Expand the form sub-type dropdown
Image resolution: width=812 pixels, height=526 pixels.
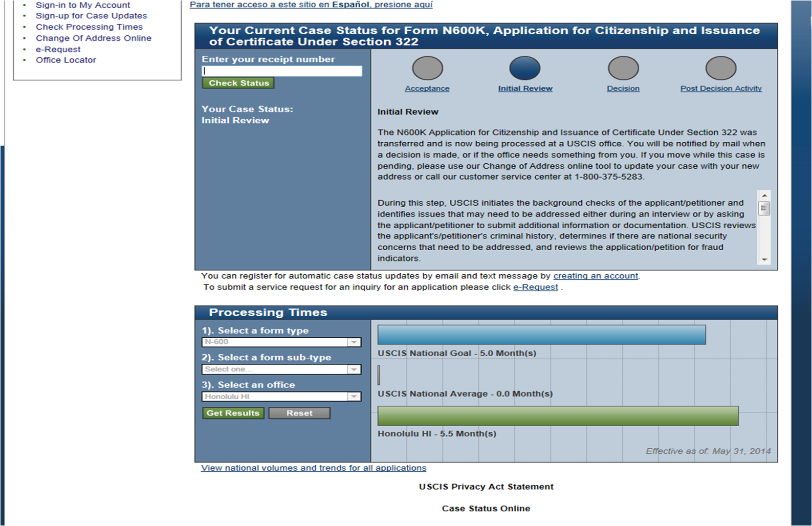click(281, 369)
